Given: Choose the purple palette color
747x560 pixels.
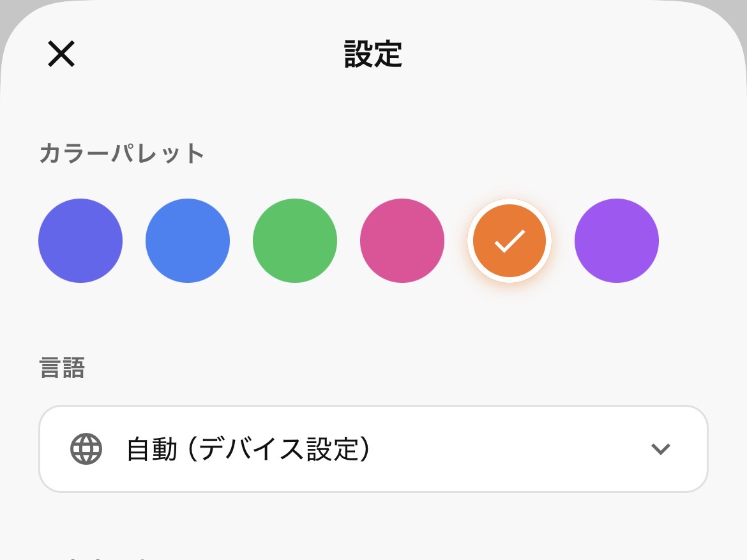Looking at the screenshot, I should pyautogui.click(x=616, y=241).
